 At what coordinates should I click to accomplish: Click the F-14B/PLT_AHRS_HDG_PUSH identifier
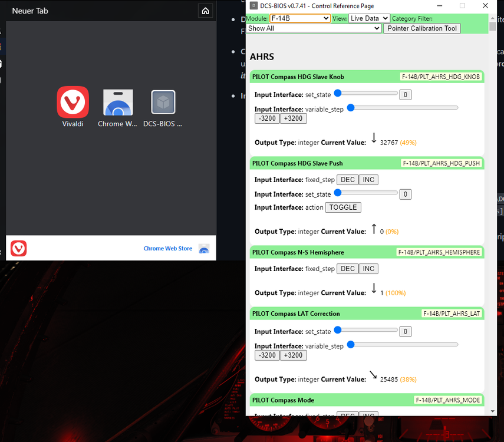[x=441, y=163]
